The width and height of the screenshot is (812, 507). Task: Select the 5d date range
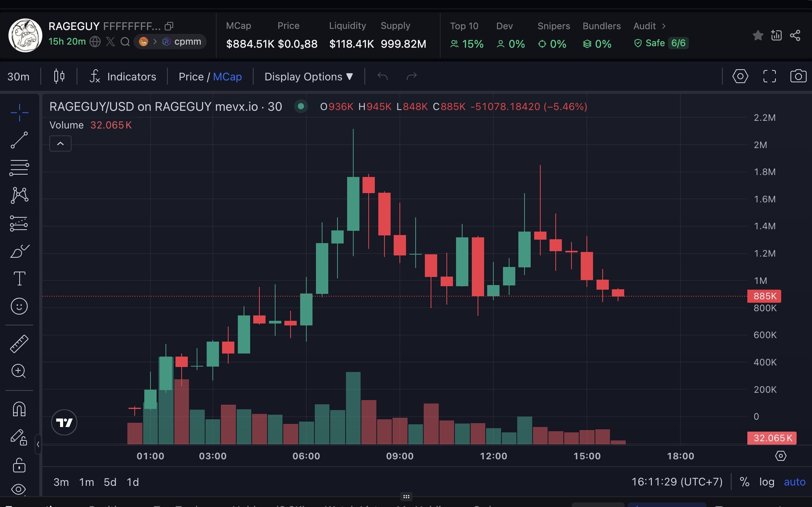pyautogui.click(x=110, y=482)
